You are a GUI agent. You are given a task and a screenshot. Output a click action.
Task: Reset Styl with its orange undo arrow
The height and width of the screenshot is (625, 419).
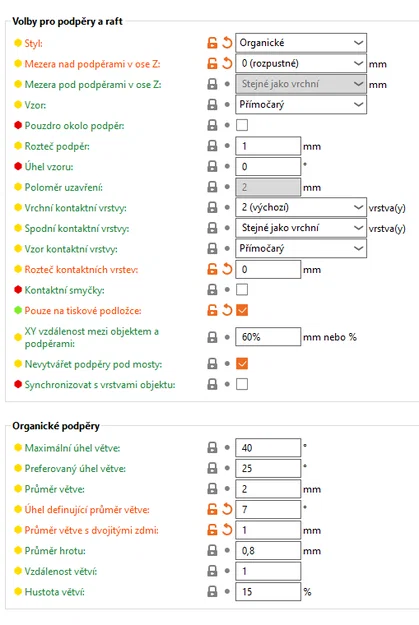tap(227, 43)
